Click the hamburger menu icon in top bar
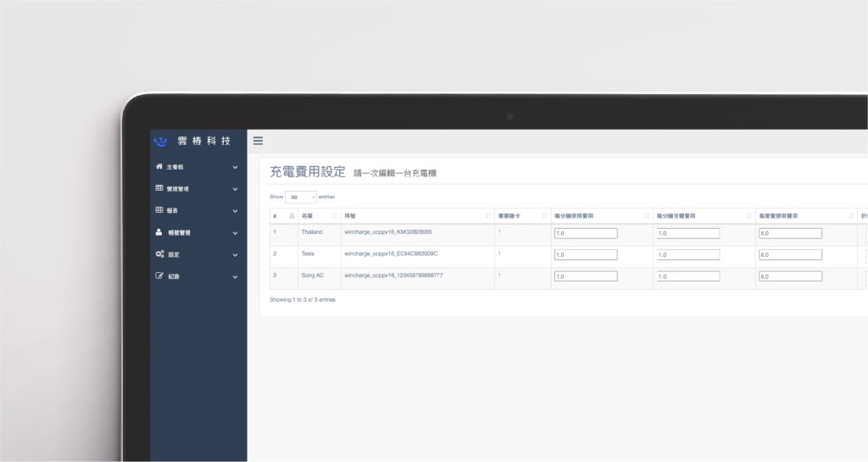Image resolution: width=868 pixels, height=462 pixels. [x=258, y=141]
